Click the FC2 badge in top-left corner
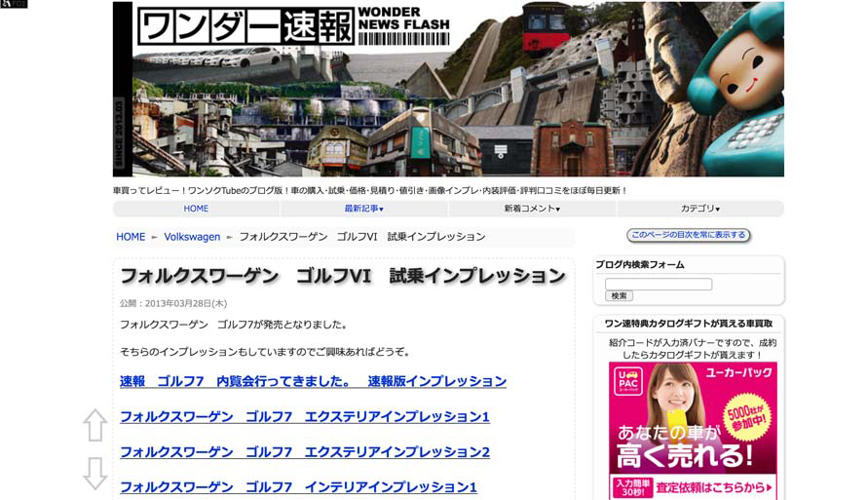Viewport: 868px width, 500px height. click(14, 4)
